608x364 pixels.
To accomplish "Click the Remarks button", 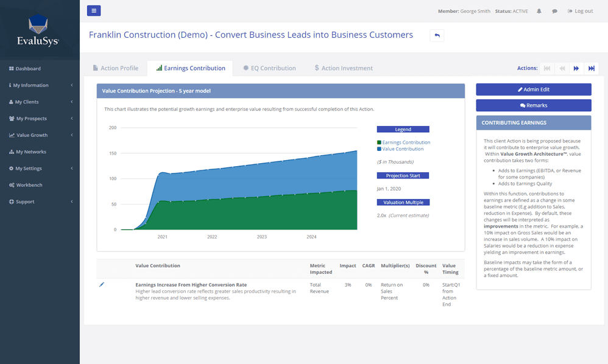I will click(534, 105).
